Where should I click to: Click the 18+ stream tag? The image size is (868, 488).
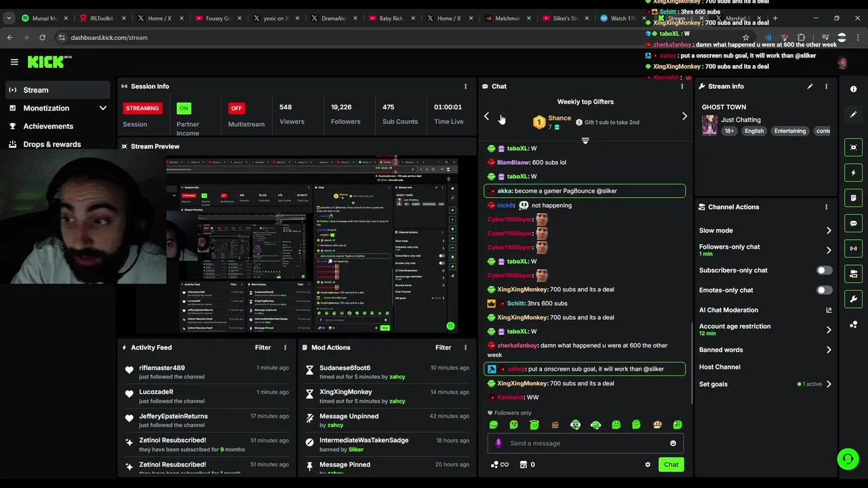click(x=728, y=131)
